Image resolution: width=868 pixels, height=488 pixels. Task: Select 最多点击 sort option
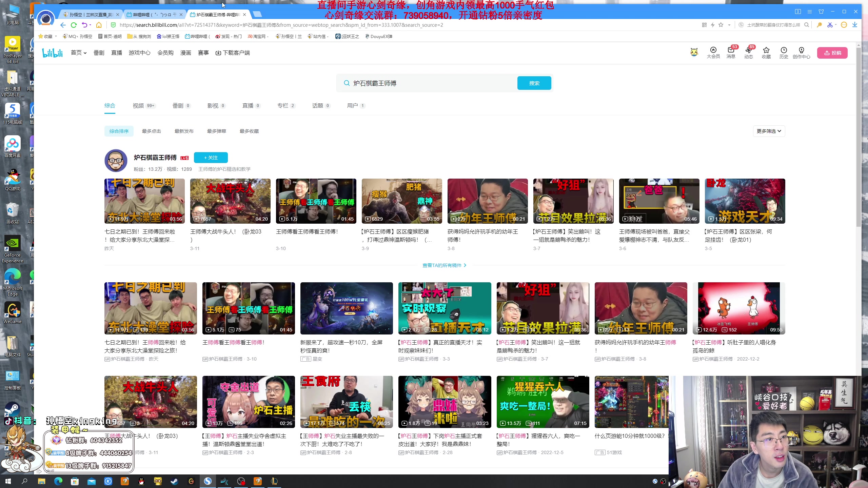[x=151, y=131]
